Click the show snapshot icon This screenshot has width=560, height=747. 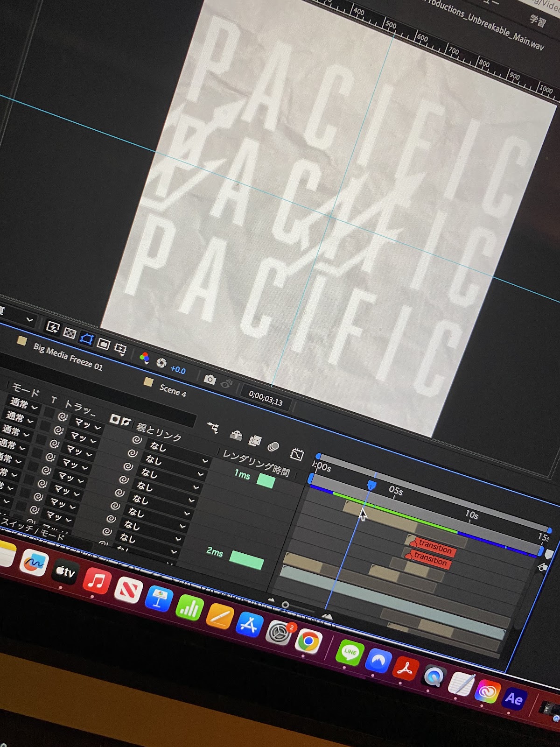point(227,384)
